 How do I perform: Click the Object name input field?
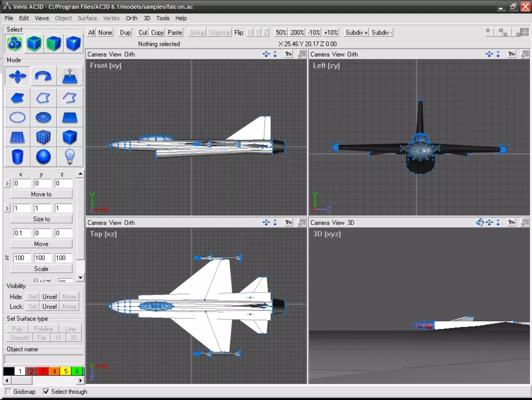click(x=44, y=359)
